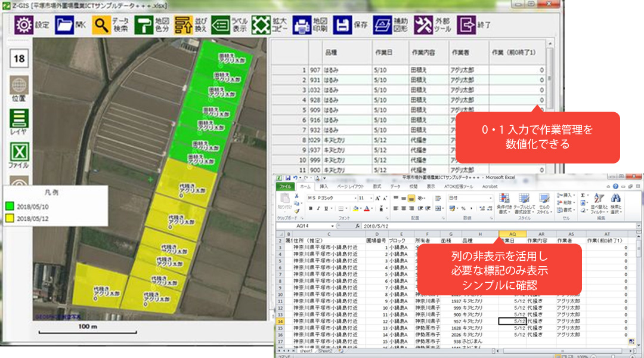This screenshot has width=644, height=358.
Task: Click Excel quick access save icon
Action: click(287, 178)
